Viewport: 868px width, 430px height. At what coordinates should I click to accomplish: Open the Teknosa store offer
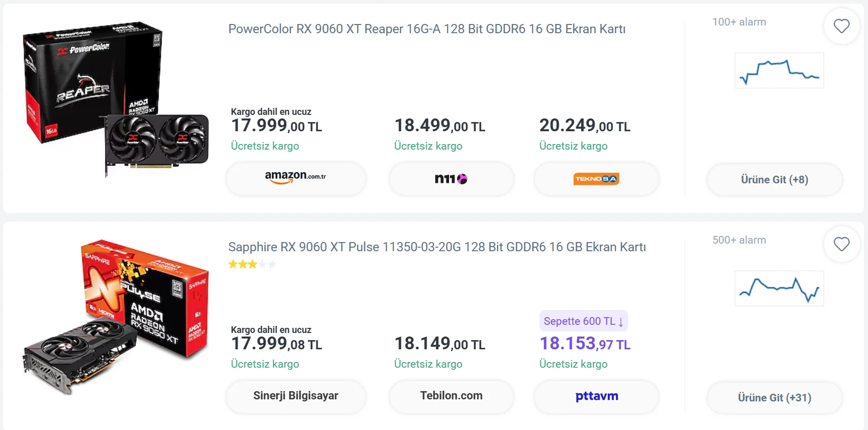(x=596, y=179)
